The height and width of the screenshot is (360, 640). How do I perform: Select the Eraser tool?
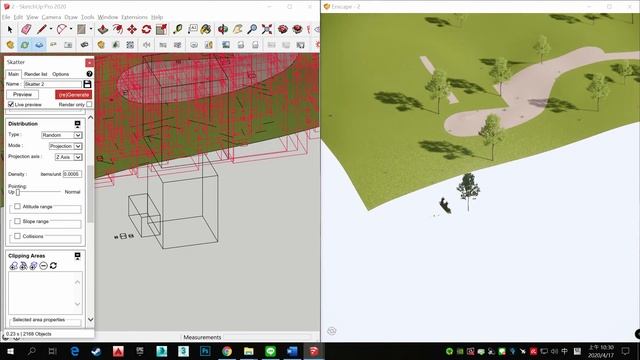coord(26,29)
